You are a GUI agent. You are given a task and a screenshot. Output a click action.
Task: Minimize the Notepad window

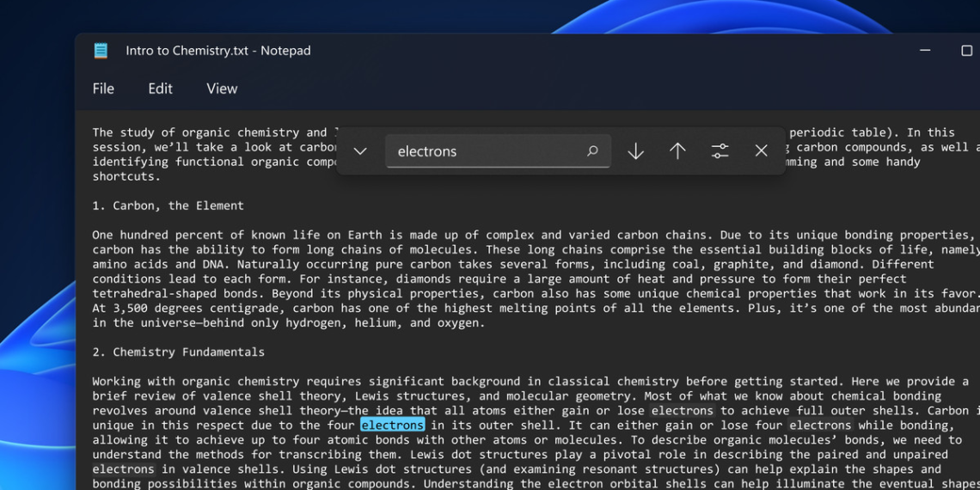click(926, 51)
